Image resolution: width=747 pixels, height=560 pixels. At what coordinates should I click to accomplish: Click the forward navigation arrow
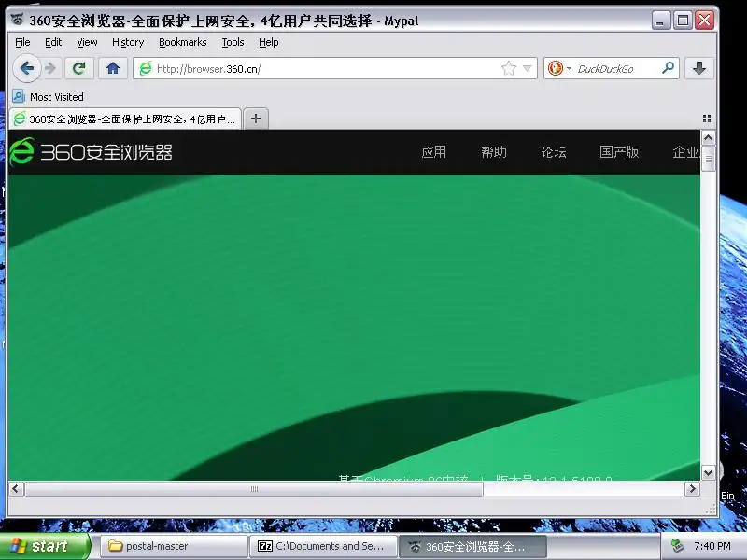[50, 68]
